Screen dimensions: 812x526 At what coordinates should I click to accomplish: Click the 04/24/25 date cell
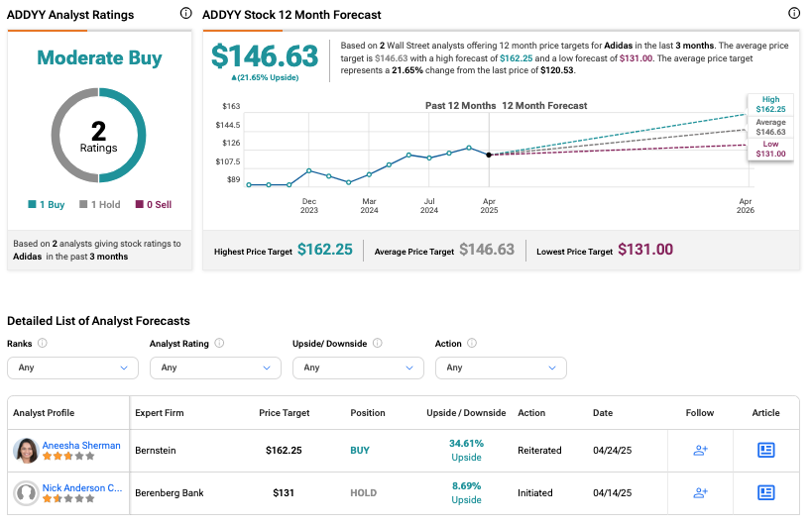click(x=612, y=450)
